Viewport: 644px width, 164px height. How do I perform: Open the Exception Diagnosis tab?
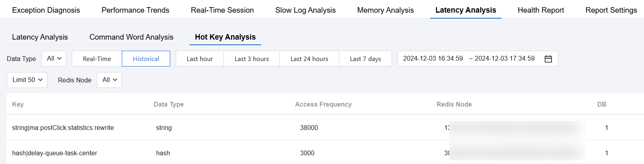click(46, 10)
